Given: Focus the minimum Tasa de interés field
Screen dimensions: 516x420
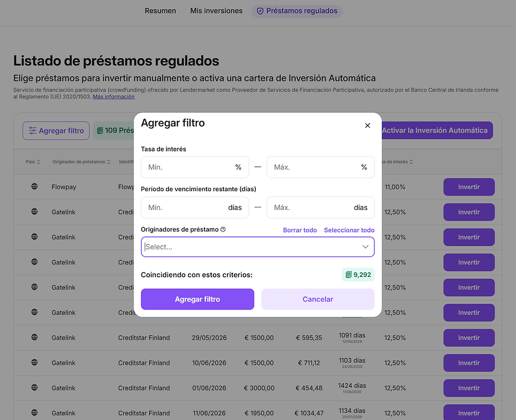Looking at the screenshot, I should 195,167.
